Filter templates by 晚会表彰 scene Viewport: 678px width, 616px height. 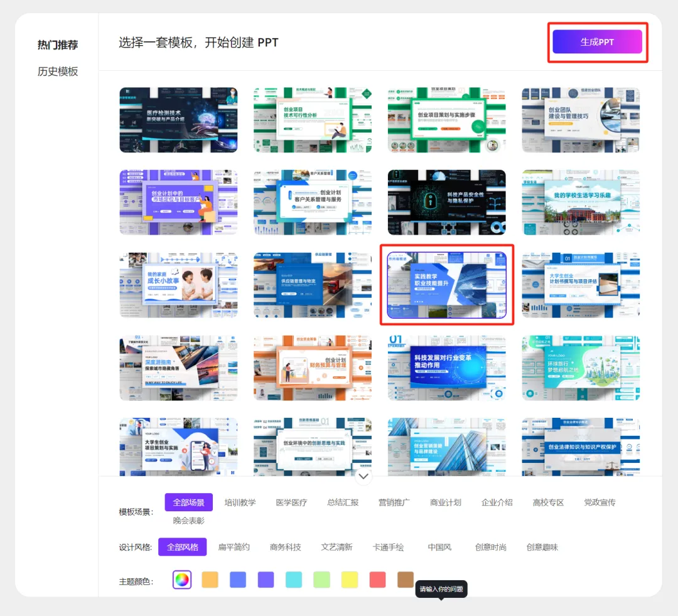tap(188, 521)
